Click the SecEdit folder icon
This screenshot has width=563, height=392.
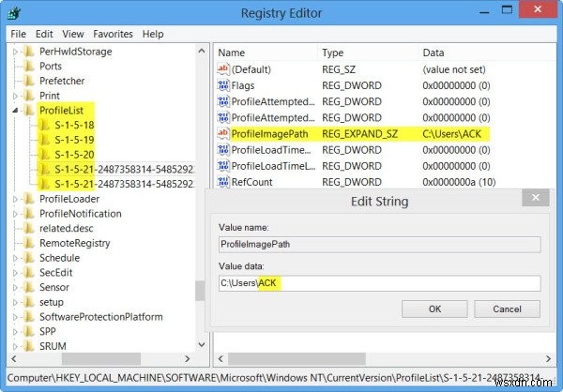(x=29, y=272)
